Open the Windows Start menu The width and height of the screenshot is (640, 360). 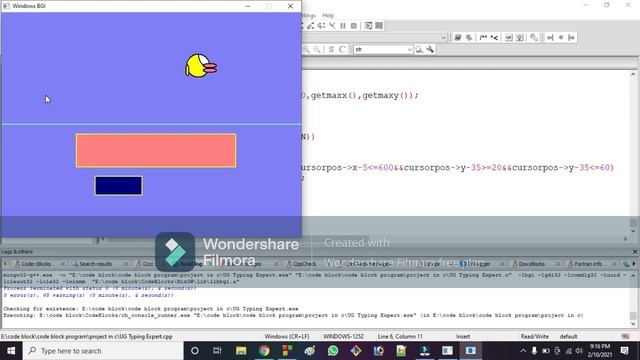(x=11, y=351)
